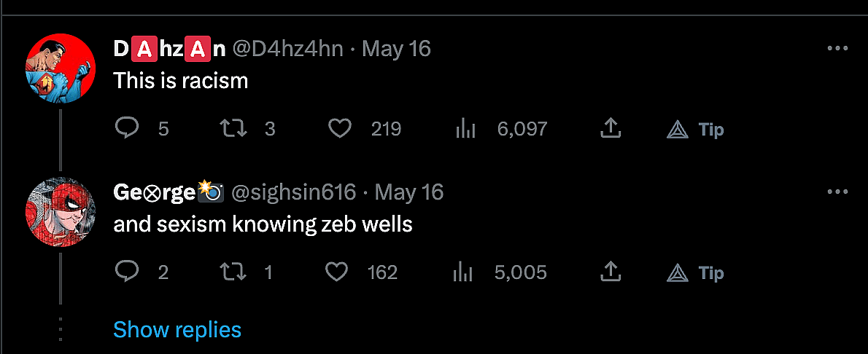Like the "This is racism" tweet
Viewport: 868px width, 354px height.
pos(339,129)
